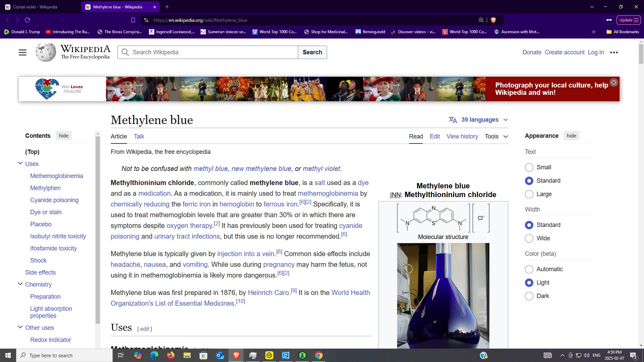Launch Firefox from the taskbar
This screenshot has width=644, height=362.
[x=171, y=355]
